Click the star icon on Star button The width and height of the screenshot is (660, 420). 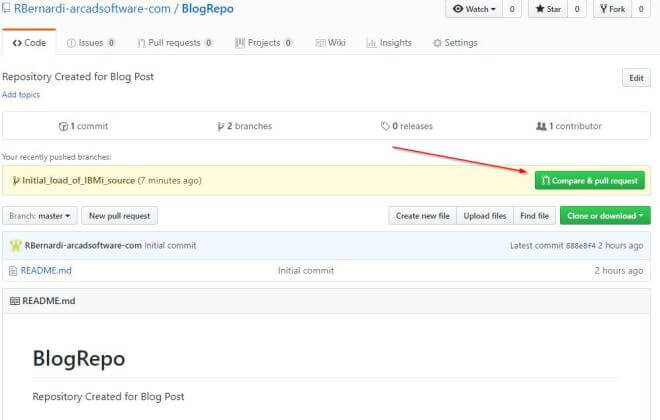tap(540, 9)
